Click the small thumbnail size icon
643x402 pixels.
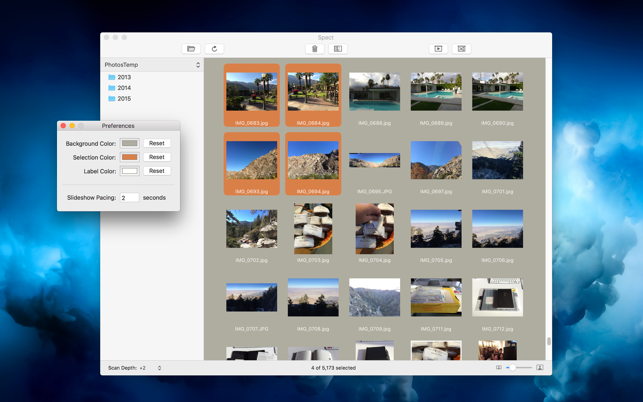click(499, 368)
